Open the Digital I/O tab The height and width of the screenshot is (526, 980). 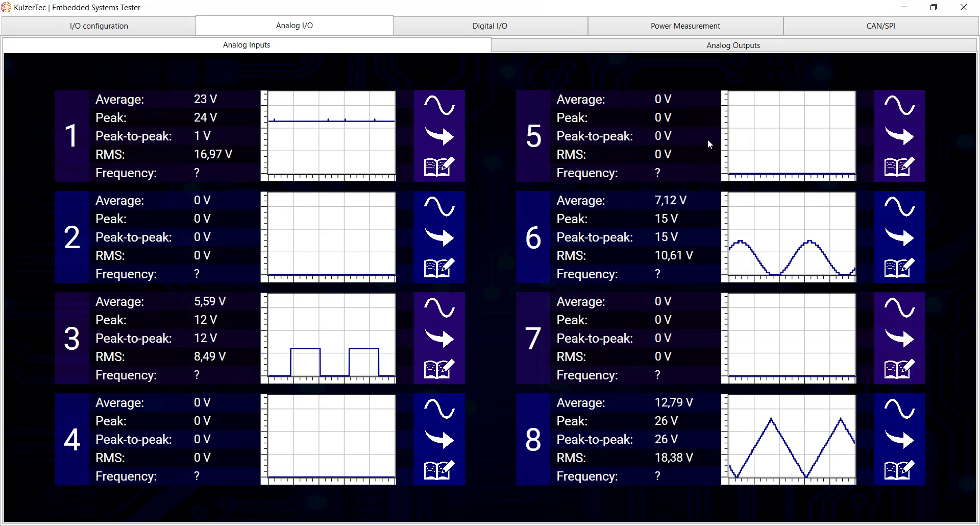[489, 26]
